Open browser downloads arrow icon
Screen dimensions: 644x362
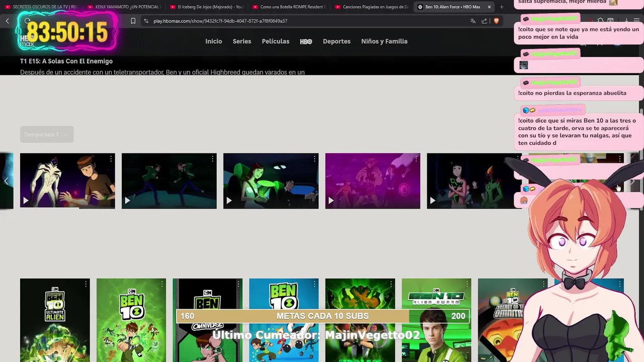click(x=626, y=21)
